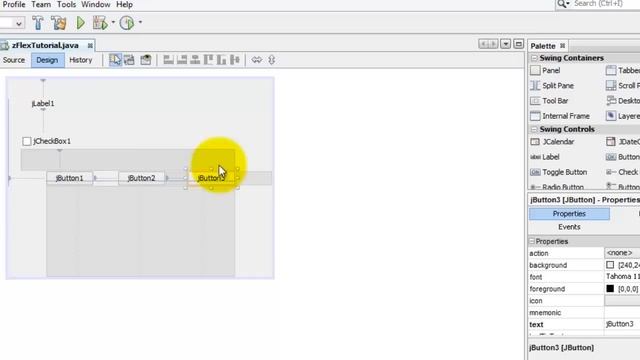640x360 pixels.
Task: Pick the Check Box palette item
Action: pyautogui.click(x=623, y=172)
